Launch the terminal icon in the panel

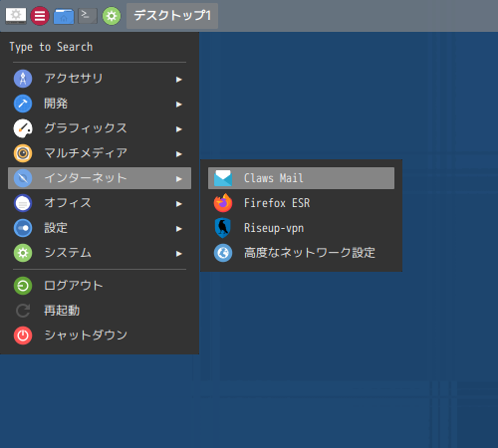pyautogui.click(x=88, y=16)
